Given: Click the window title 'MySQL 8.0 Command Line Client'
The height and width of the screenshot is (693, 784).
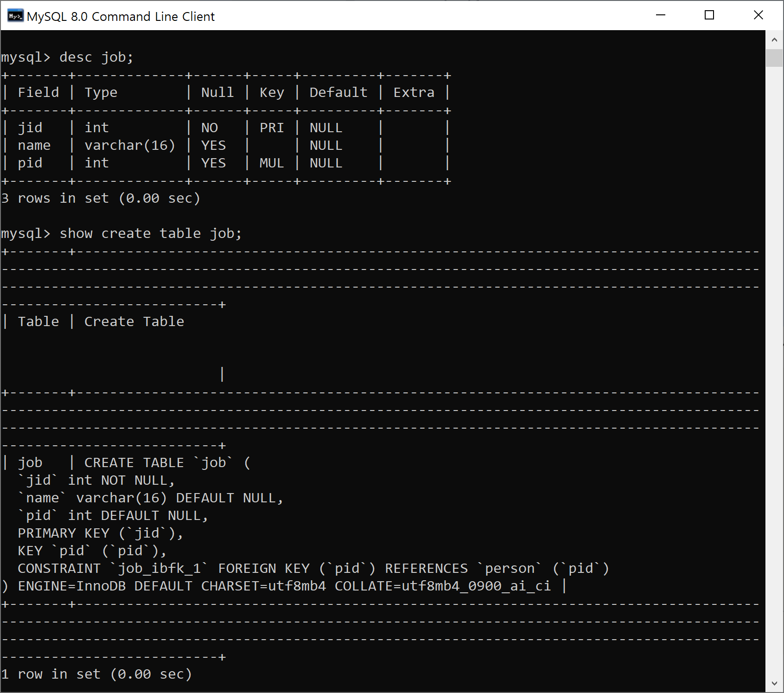Looking at the screenshot, I should [121, 16].
